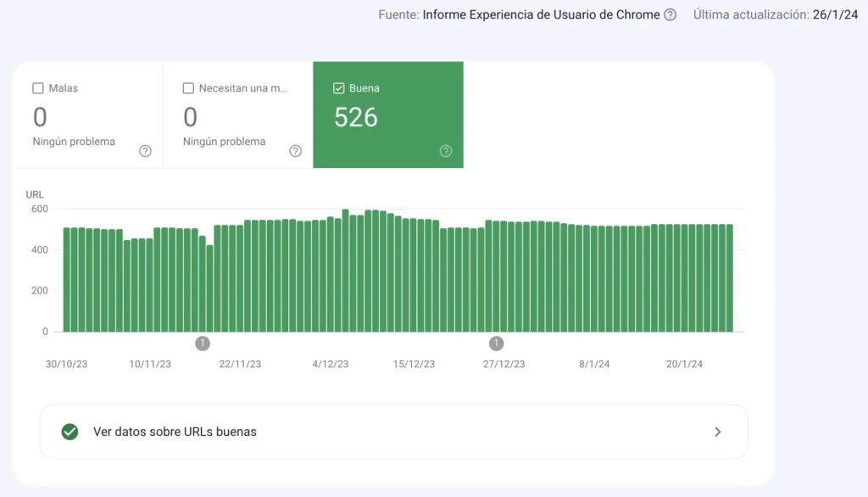Click the 30/10/23 date label
This screenshot has width=868, height=497.
[x=66, y=364]
